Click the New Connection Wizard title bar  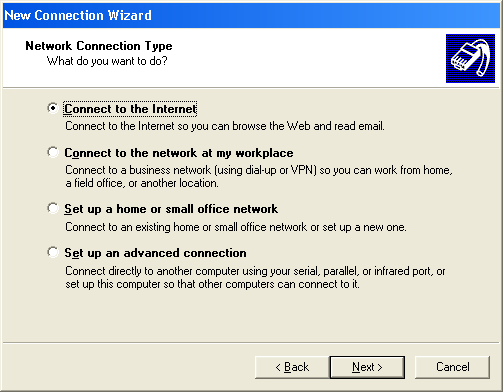click(x=251, y=15)
